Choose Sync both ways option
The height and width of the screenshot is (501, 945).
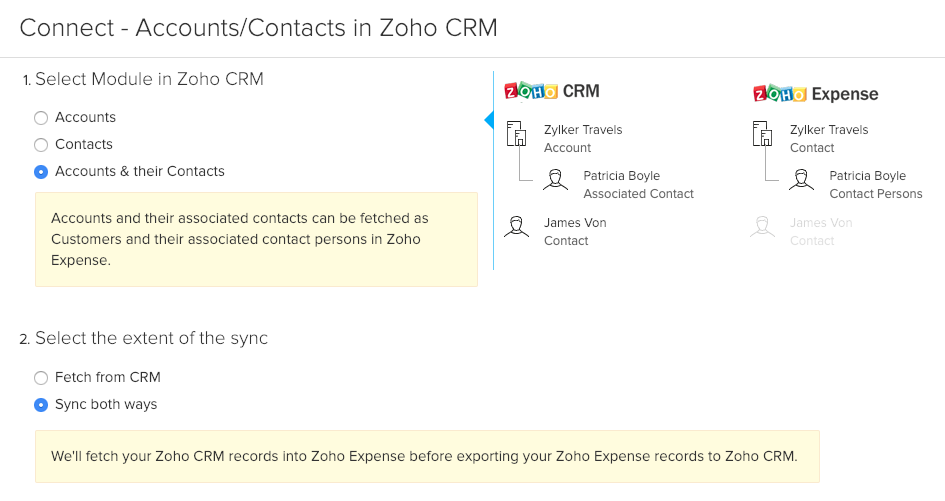coord(41,405)
